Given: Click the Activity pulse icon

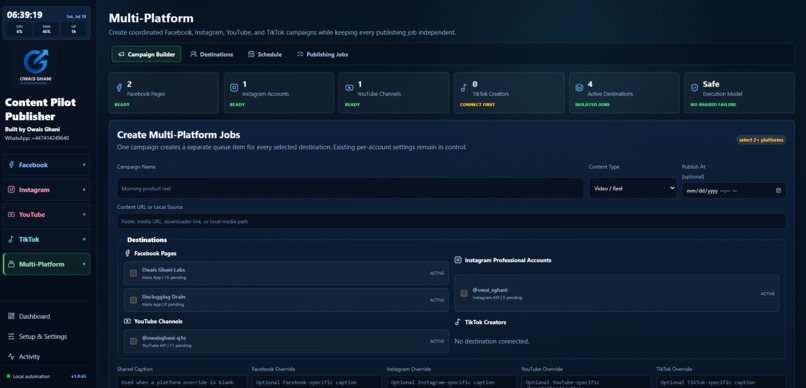Looking at the screenshot, I should pyautogui.click(x=11, y=356).
